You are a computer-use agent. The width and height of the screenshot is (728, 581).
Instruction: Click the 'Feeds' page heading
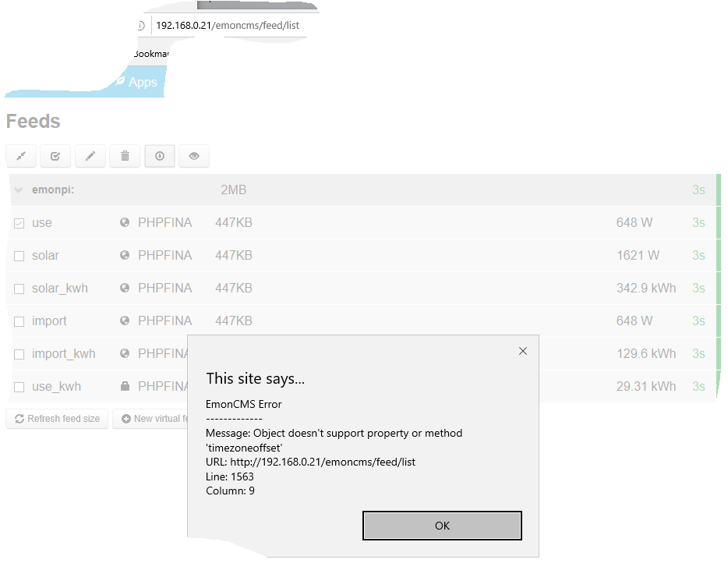coord(33,121)
